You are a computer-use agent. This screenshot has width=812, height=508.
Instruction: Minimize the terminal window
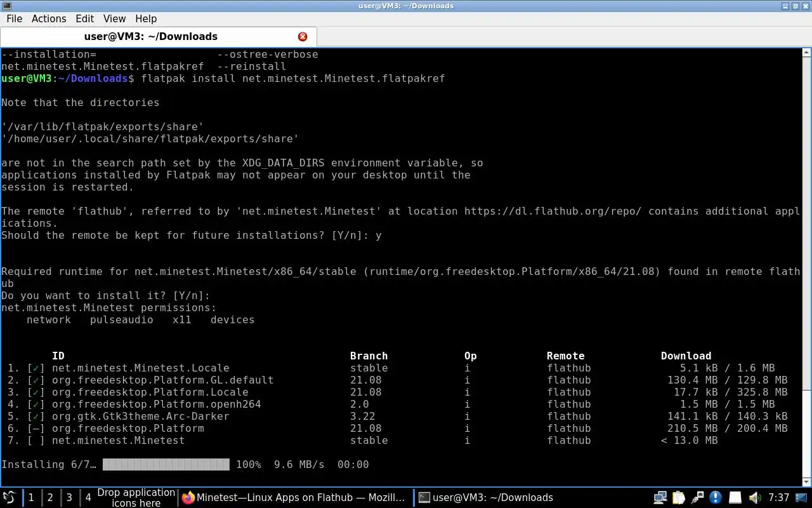tap(785, 6)
